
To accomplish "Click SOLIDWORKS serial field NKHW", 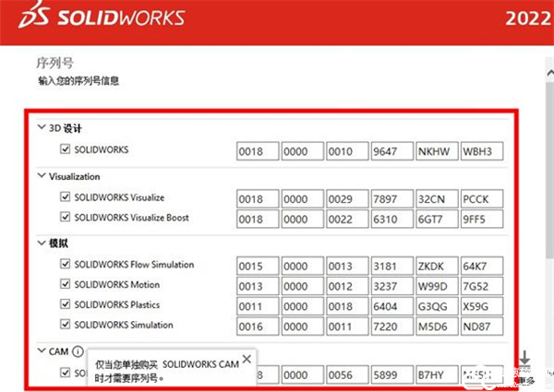I will (437, 151).
